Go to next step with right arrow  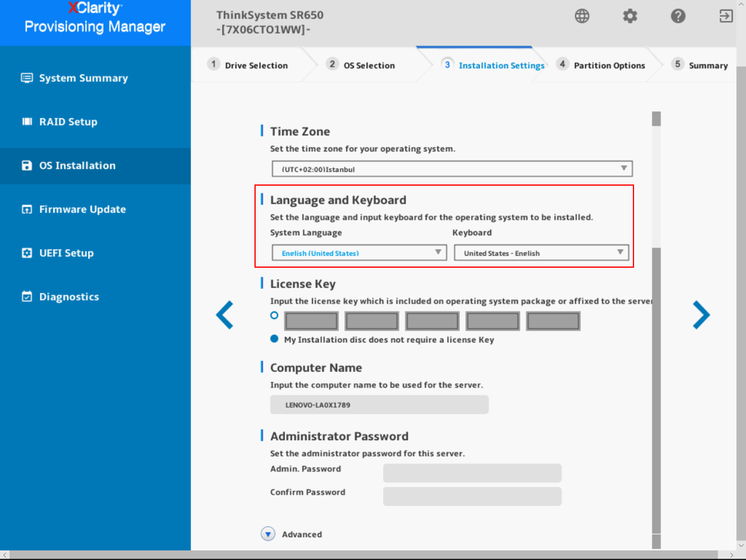click(701, 315)
